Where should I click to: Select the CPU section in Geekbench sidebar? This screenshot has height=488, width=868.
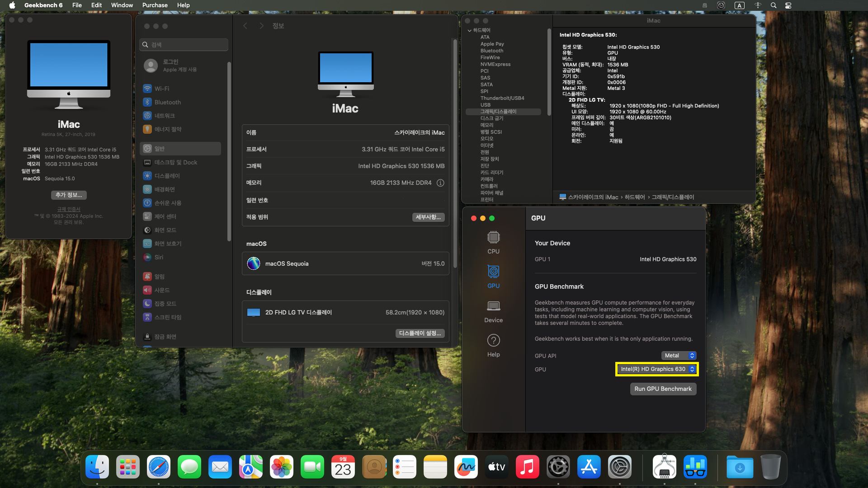point(493,243)
